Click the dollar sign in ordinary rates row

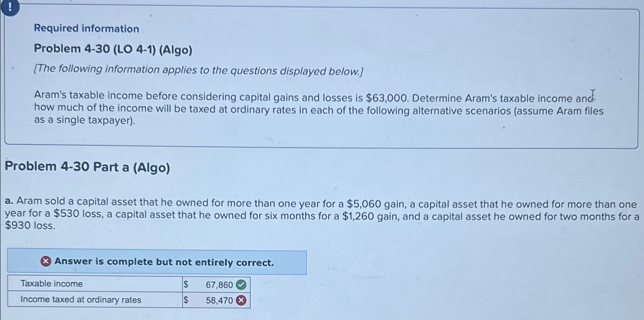point(186,300)
